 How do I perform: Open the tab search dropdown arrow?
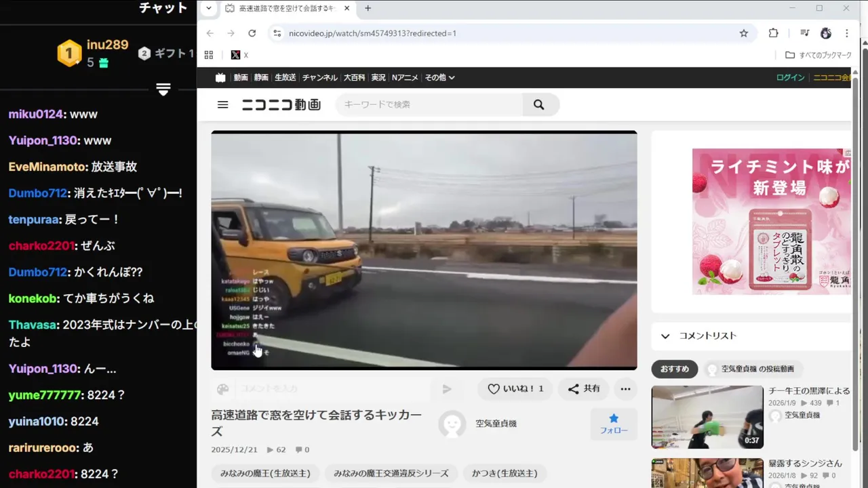coord(209,8)
